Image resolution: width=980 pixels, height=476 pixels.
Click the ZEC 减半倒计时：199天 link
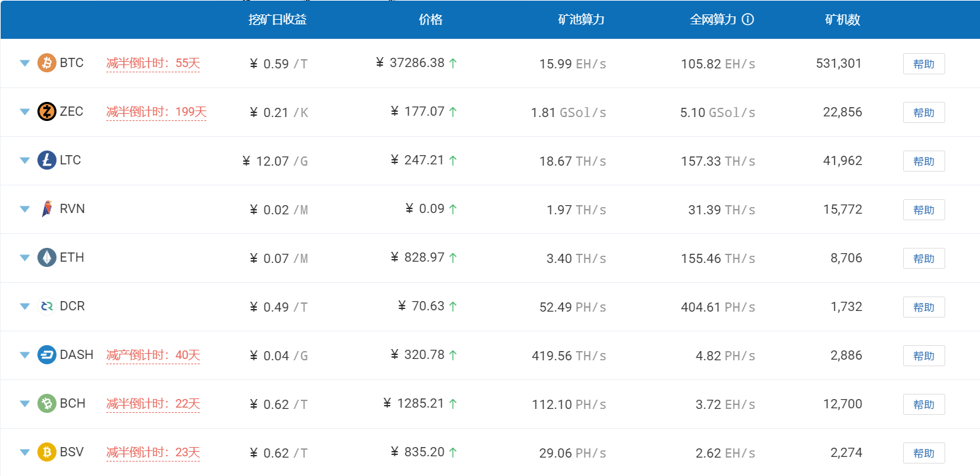(156, 112)
